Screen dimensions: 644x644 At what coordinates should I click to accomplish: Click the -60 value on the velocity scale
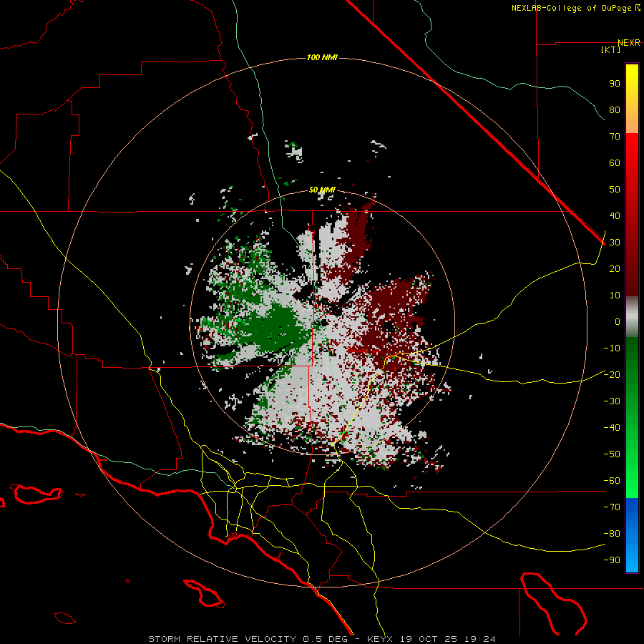coord(612,481)
